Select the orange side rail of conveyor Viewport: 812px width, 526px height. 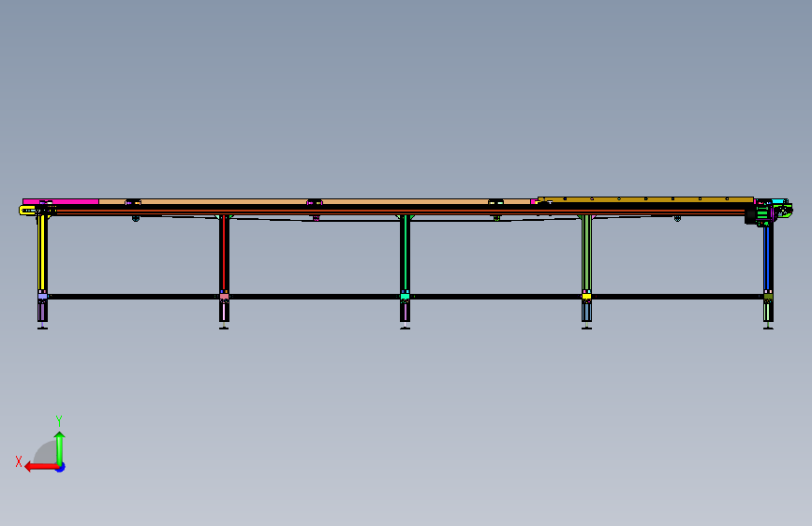(399, 212)
